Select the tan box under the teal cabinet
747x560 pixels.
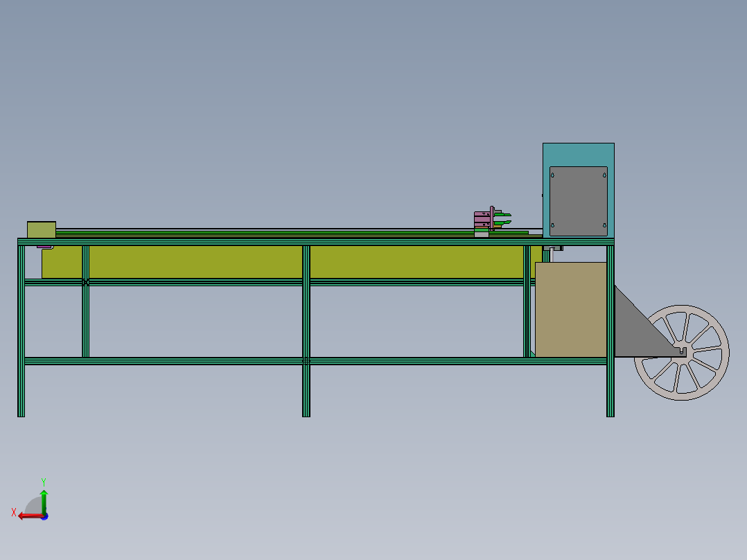pyautogui.click(x=571, y=309)
